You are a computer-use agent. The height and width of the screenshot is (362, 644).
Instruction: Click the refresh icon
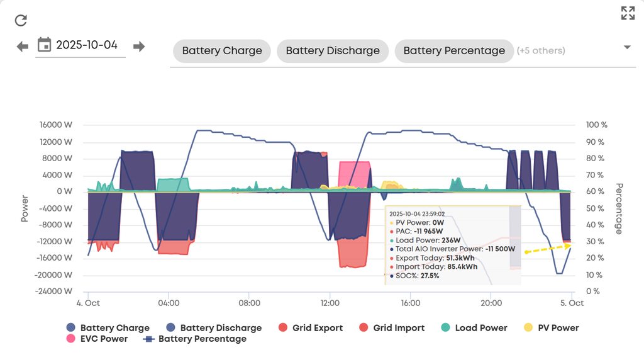tap(21, 20)
